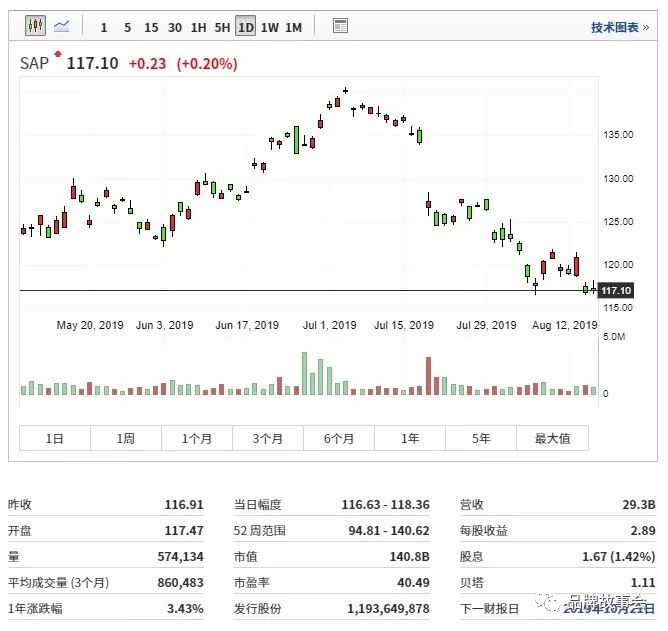The height and width of the screenshot is (631, 668).
Task: Click the percent change (+0.20%)
Action: tap(207, 64)
